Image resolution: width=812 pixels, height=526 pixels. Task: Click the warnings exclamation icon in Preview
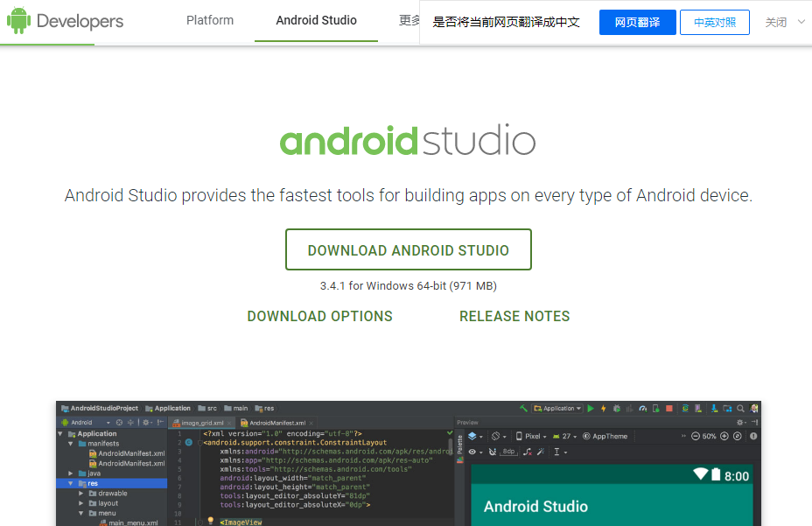753,437
